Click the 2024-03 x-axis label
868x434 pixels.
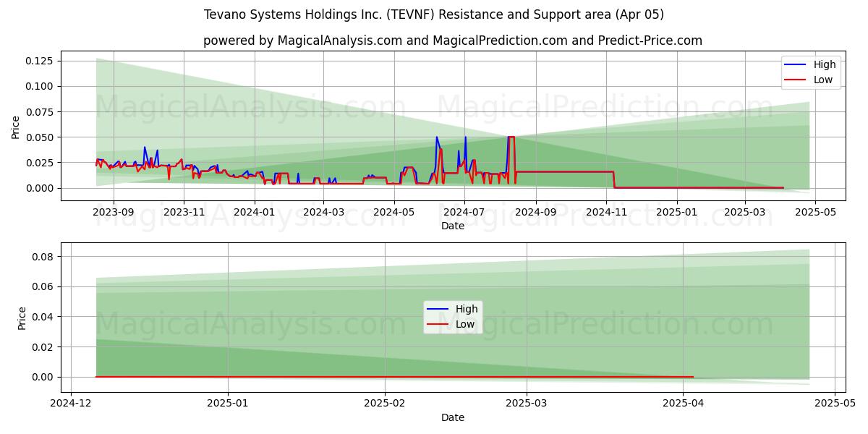(323, 212)
